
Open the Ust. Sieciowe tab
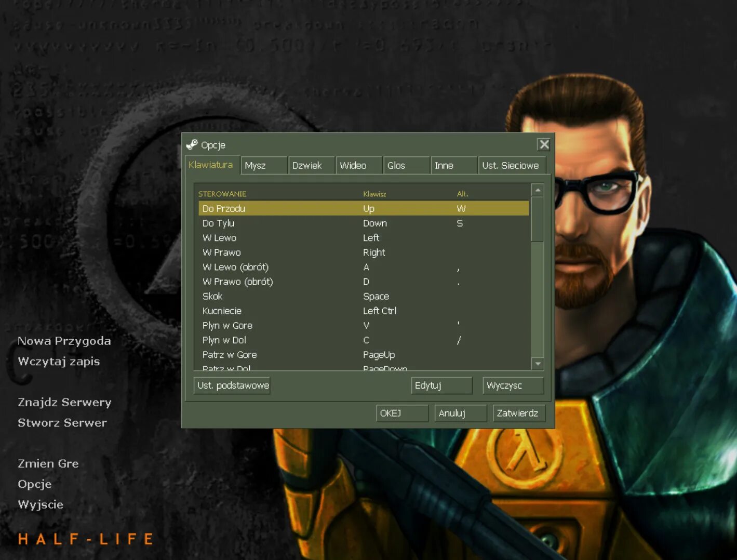coord(512,165)
